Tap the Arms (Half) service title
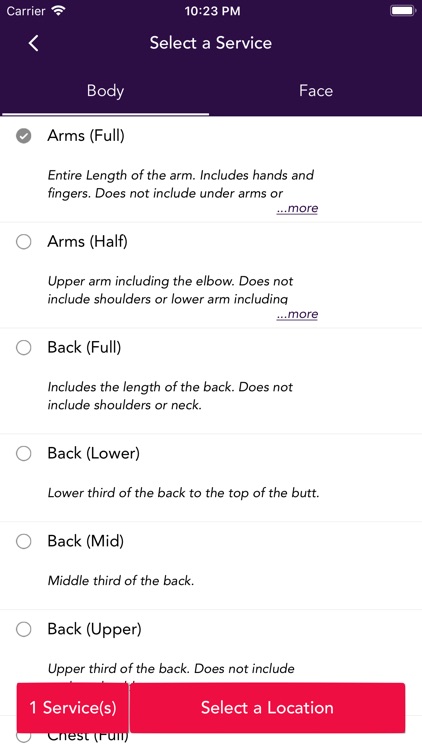 (x=88, y=242)
